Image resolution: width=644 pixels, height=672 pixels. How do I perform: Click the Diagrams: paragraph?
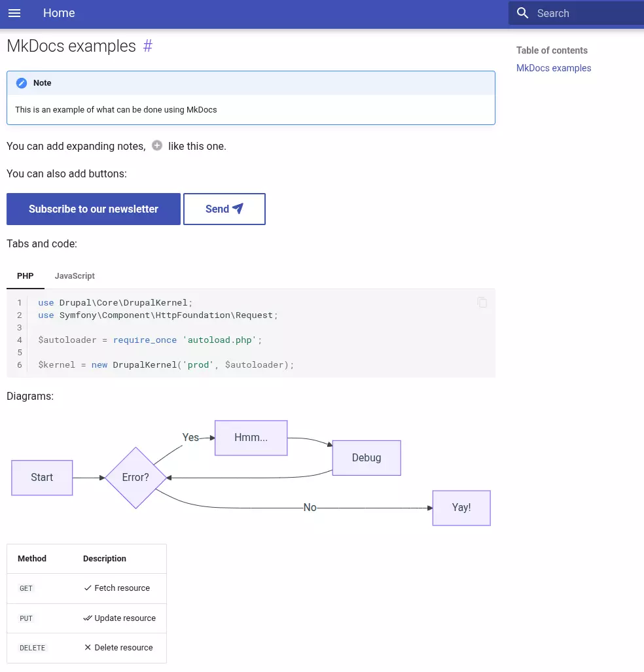[30, 396]
